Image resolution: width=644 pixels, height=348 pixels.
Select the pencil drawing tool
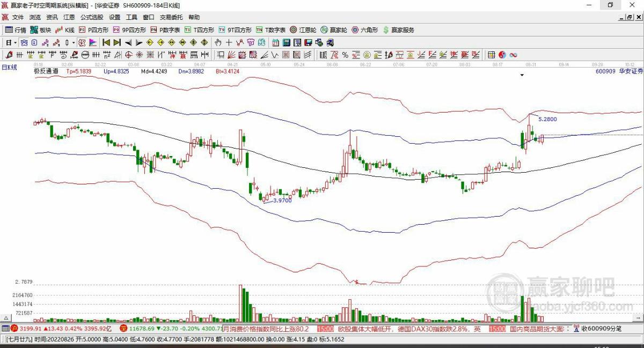coord(9,54)
